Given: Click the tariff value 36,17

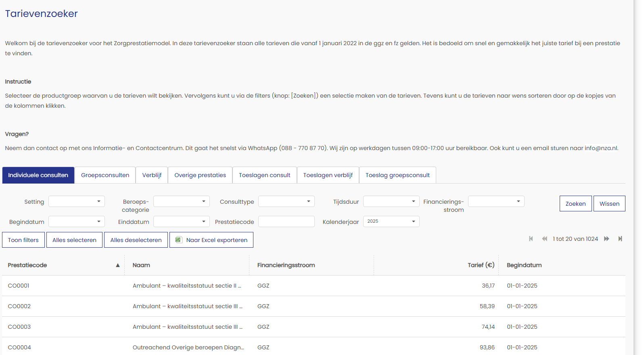Looking at the screenshot, I should (488, 286).
